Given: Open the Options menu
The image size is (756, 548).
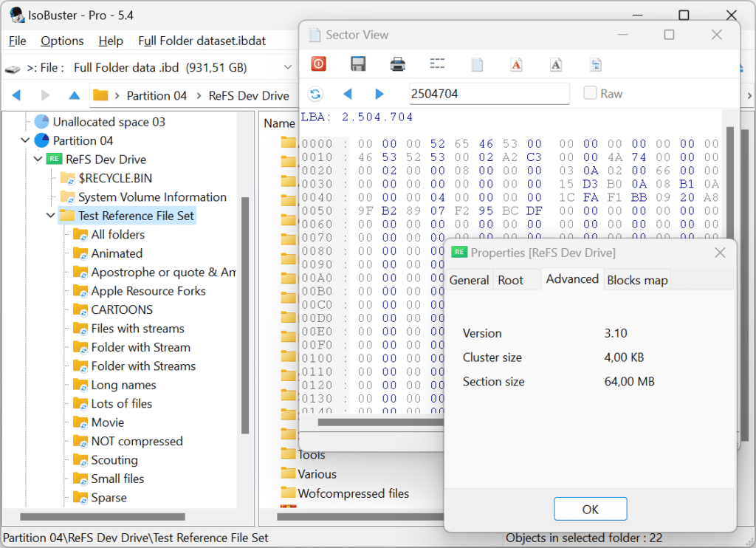Looking at the screenshot, I should pyautogui.click(x=62, y=41).
